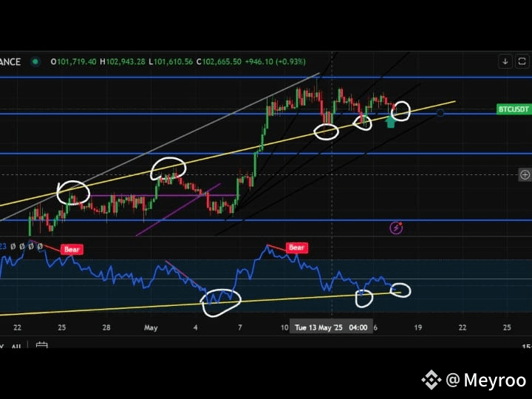Click the high value 102,943.28
This screenshot has height=399, width=532.
(126, 62)
